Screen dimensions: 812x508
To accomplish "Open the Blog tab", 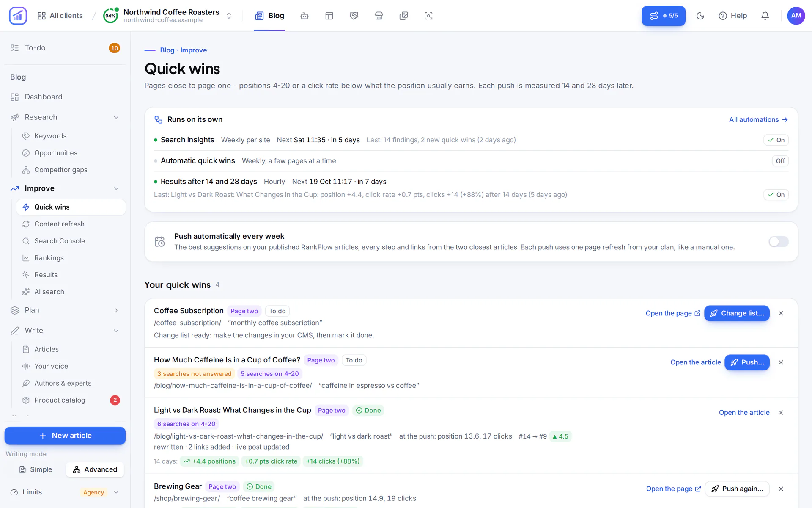I will 269,16.
